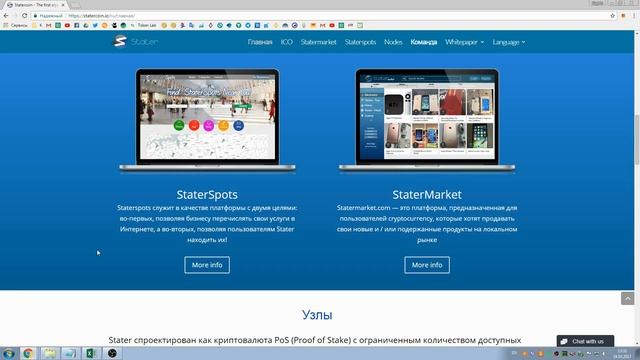Go to the Nodes section
This screenshot has width=640, height=360.
[x=393, y=42]
